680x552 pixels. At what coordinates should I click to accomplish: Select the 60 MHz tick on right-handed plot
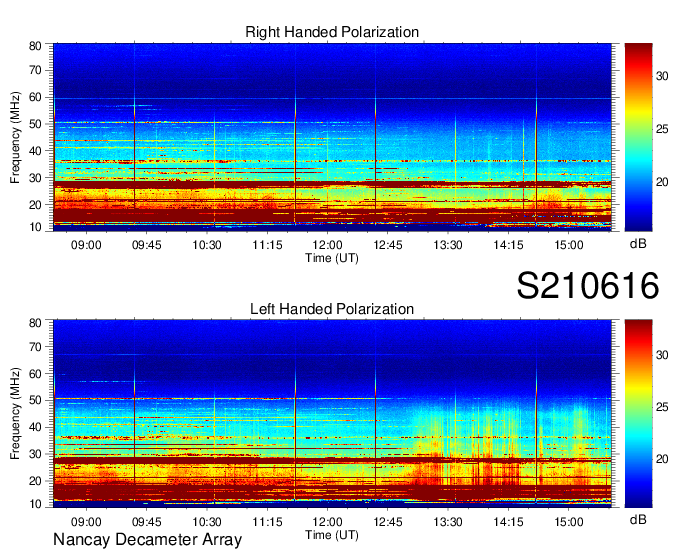pyautogui.click(x=35, y=97)
